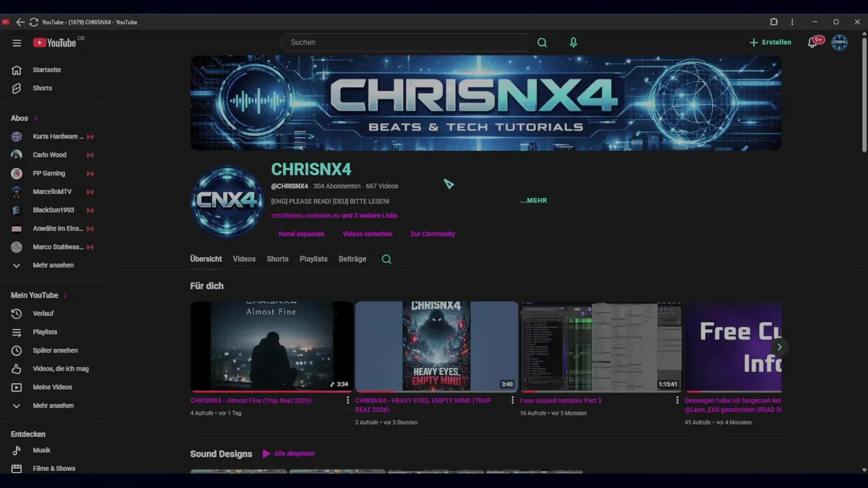This screenshot has width=868, height=488.
Task: Play all Sound Designs via Alle abspielen
Action: (x=288, y=453)
